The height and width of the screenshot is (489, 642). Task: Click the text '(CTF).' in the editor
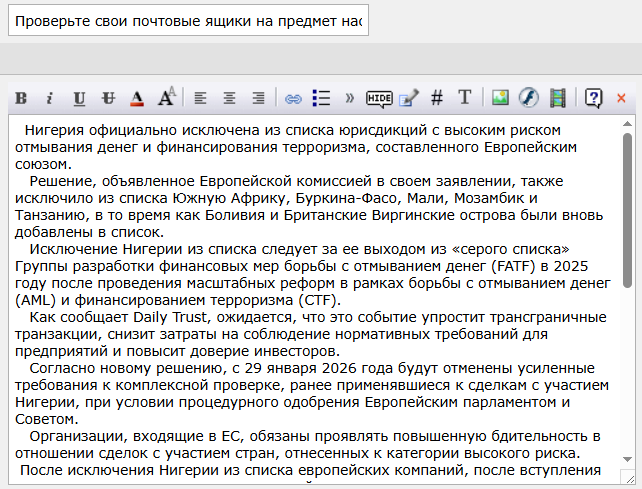(x=320, y=300)
